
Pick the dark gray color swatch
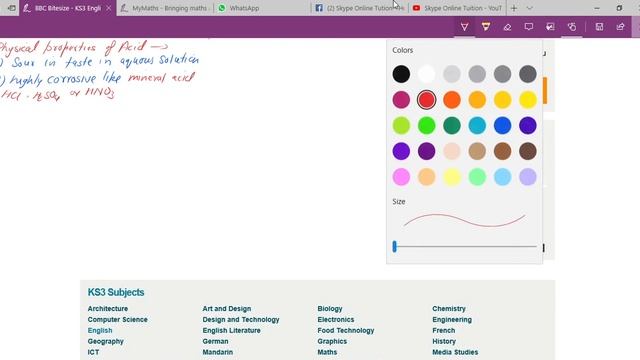(x=528, y=74)
